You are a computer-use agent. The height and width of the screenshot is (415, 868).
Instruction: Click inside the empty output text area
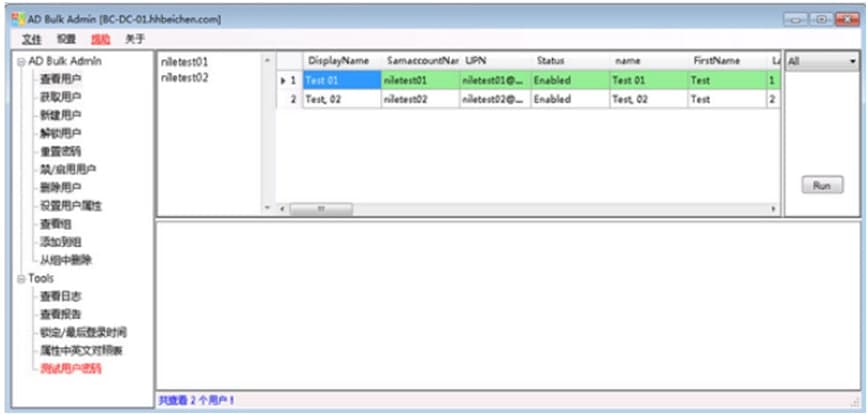(x=508, y=305)
